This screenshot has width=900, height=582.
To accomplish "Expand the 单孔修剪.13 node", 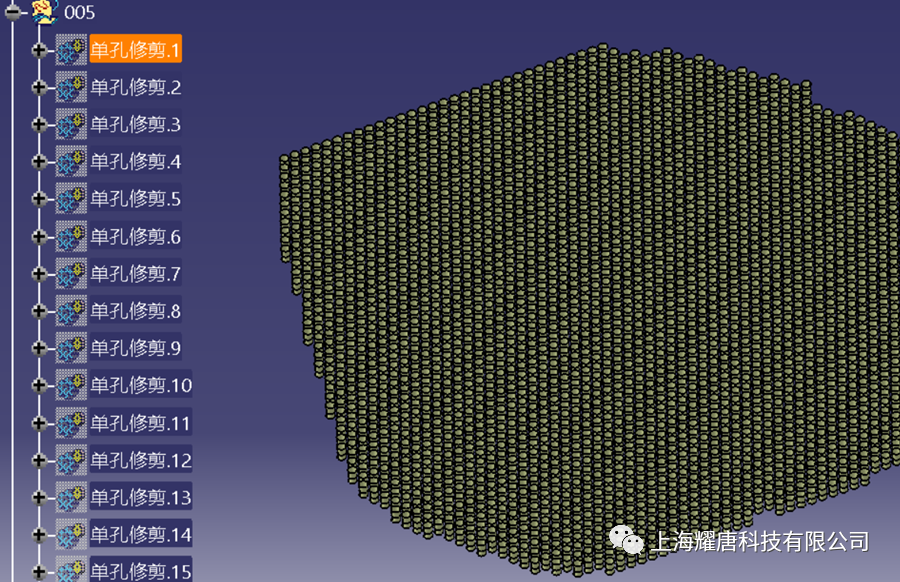I will point(39,497).
